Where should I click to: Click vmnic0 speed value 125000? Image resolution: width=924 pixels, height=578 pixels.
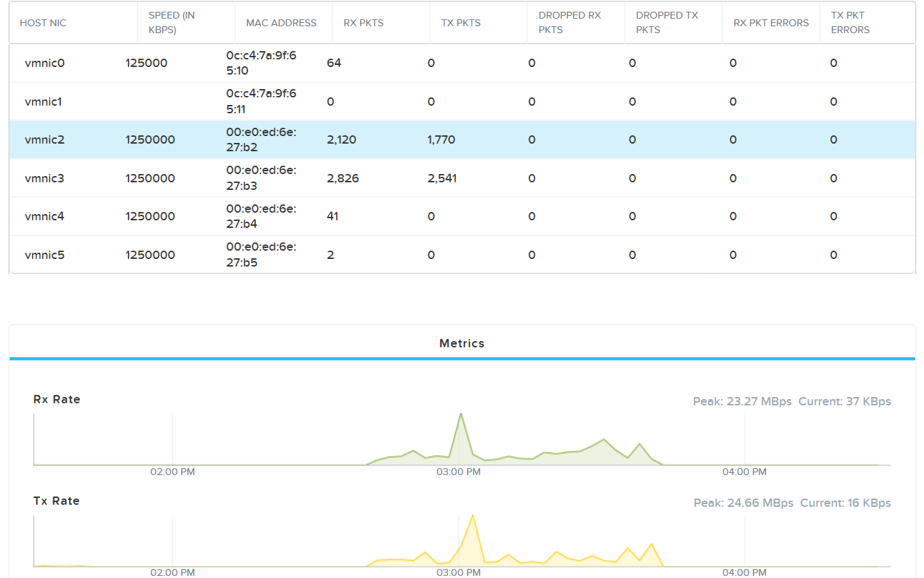click(147, 63)
